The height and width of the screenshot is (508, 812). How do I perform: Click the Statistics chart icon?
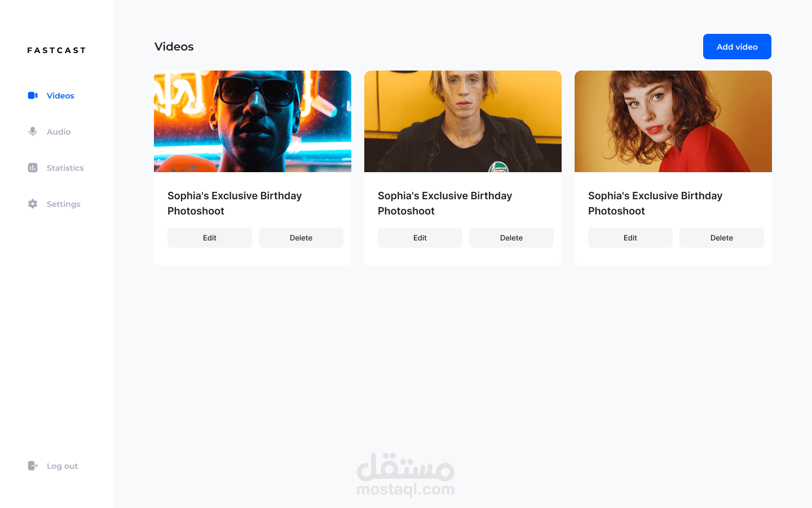pos(33,168)
